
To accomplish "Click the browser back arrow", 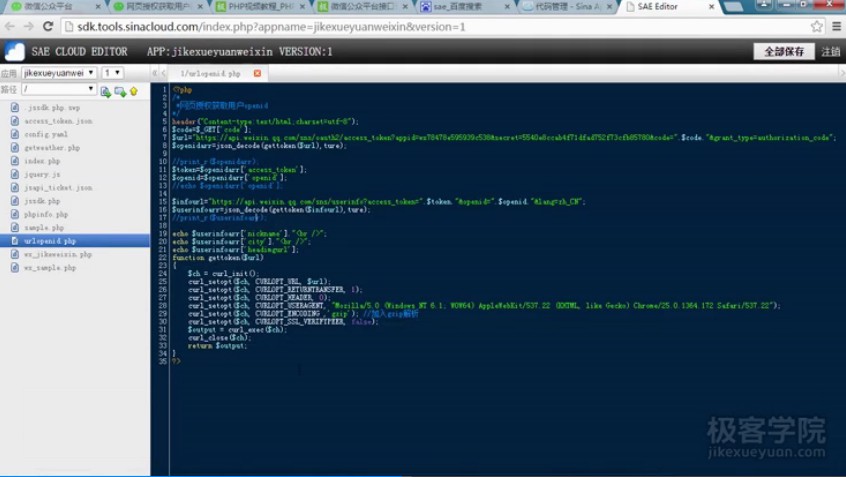I will (x=10, y=26).
